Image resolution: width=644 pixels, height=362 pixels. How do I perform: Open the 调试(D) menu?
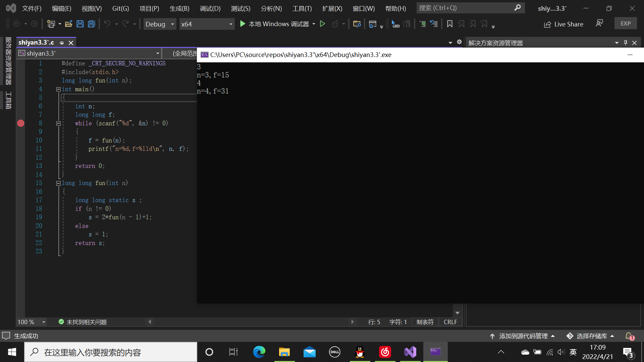click(210, 8)
